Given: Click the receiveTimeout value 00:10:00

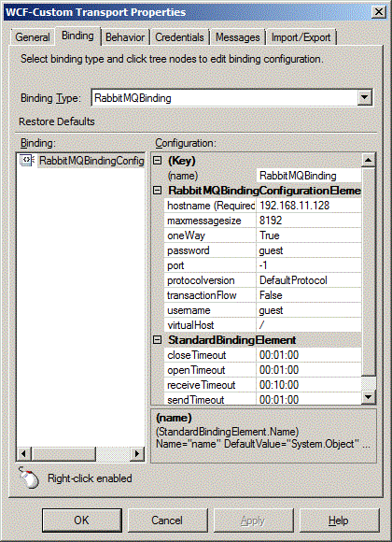Looking at the screenshot, I should pyautogui.click(x=309, y=385).
